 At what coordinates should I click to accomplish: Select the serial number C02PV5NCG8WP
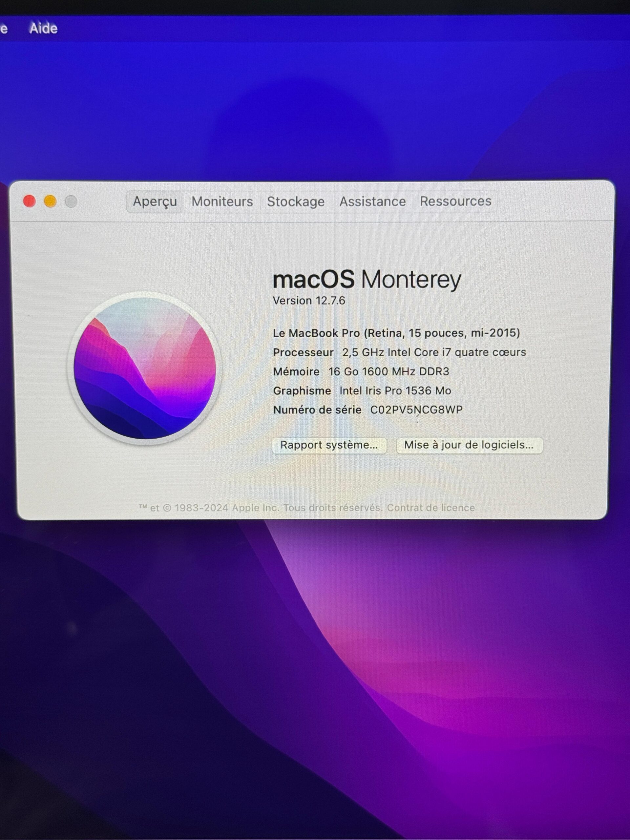tap(416, 410)
